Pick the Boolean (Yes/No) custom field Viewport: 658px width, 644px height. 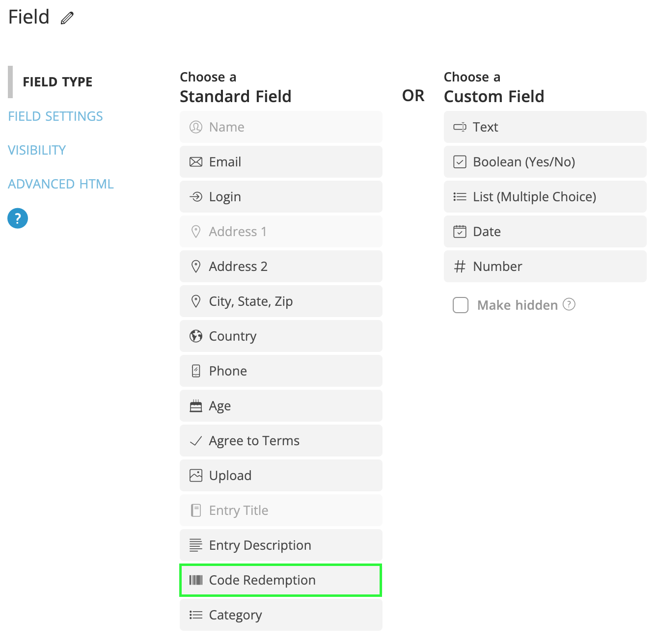545,162
